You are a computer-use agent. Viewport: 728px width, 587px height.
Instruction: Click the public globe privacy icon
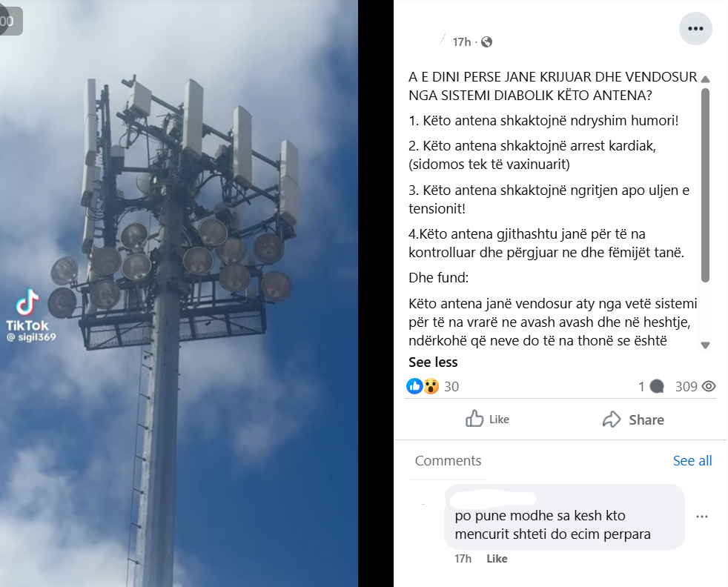pos(486,42)
